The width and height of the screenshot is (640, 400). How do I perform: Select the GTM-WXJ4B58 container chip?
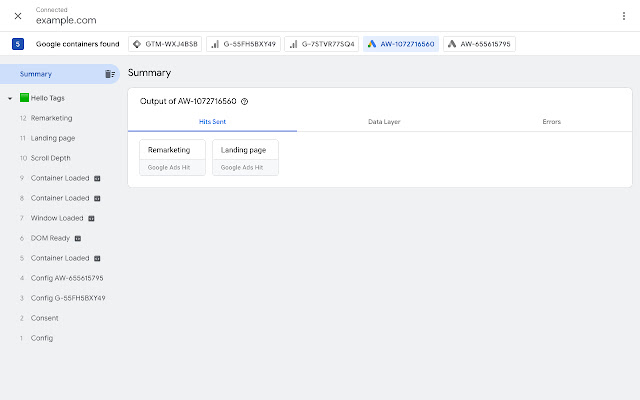pos(166,44)
